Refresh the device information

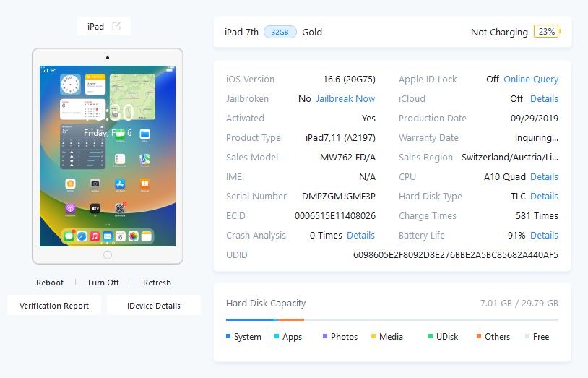157,283
